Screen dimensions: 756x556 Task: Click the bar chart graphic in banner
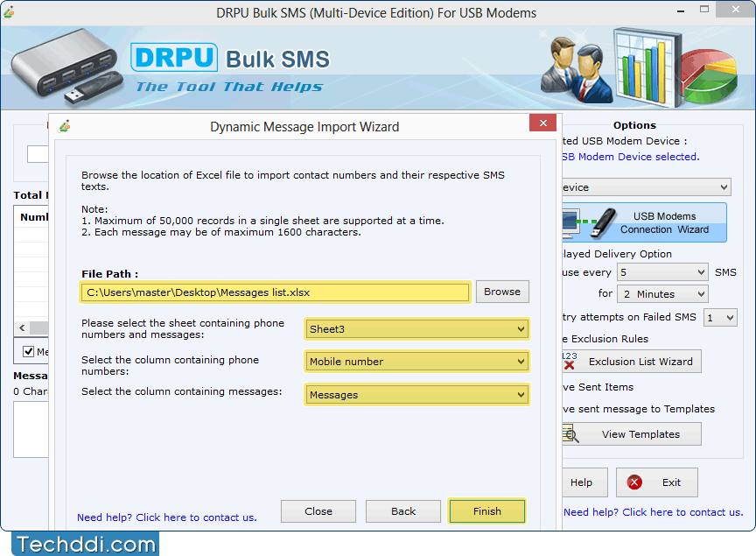647,67
